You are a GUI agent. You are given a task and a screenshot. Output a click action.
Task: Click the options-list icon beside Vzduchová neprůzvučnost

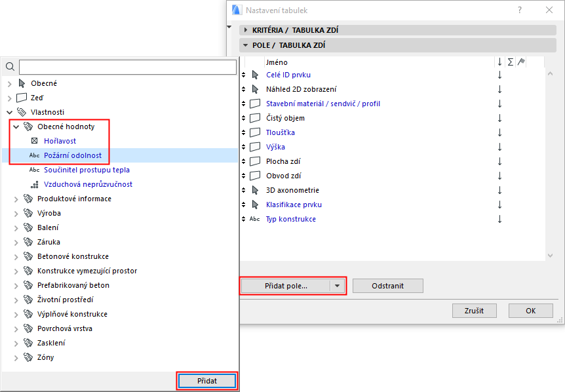click(35, 184)
